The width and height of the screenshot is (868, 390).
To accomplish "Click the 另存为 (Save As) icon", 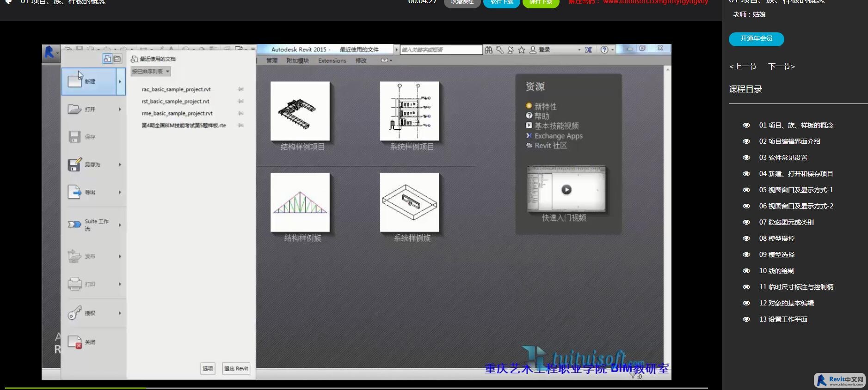I will point(74,164).
